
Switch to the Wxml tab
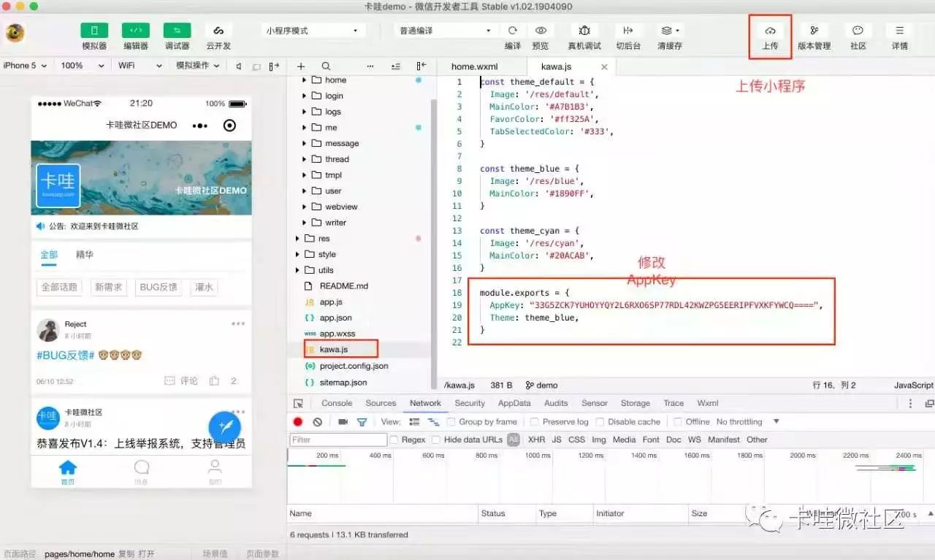tap(708, 403)
